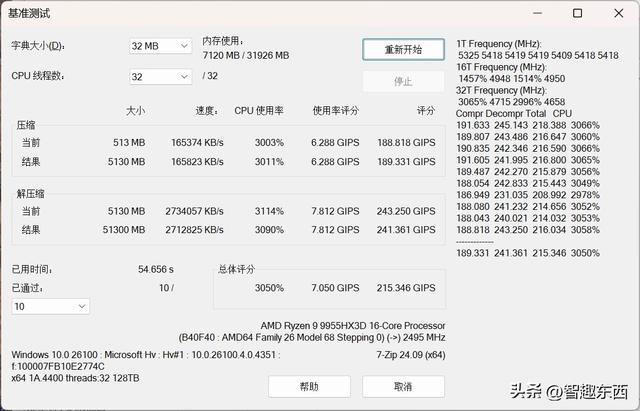The height and width of the screenshot is (411, 640).
Task: Click the 取消 cancel button
Action: [x=403, y=386]
